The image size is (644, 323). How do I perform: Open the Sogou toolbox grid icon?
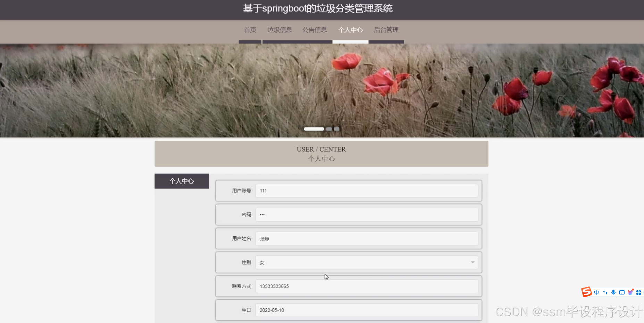[639, 292]
